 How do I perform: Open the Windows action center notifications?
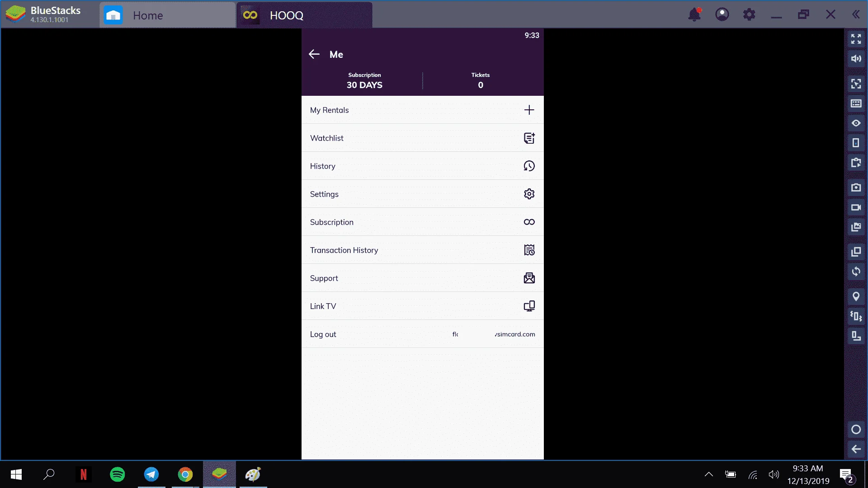point(847,475)
